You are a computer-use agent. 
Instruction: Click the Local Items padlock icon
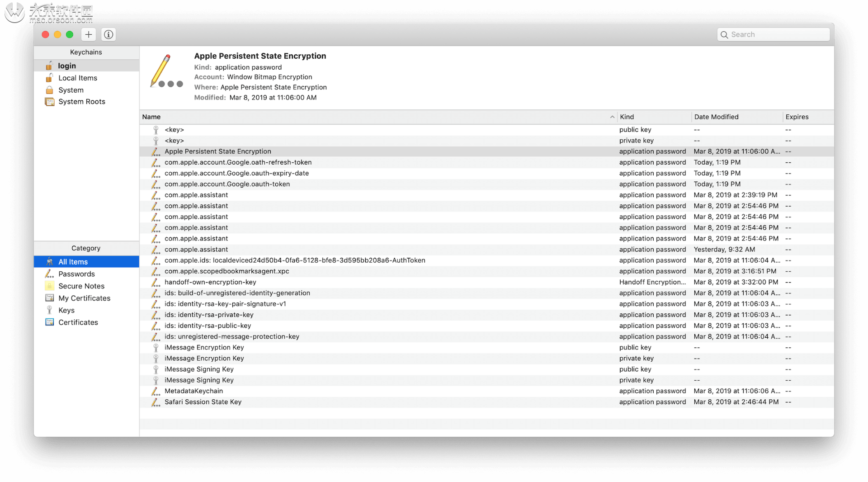pyautogui.click(x=49, y=78)
